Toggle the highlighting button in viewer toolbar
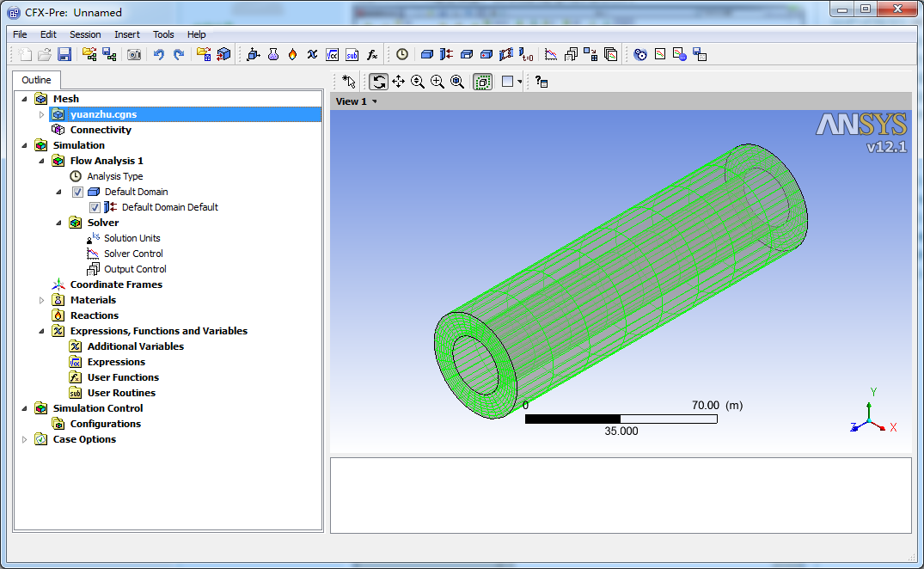The width and height of the screenshot is (924, 569). tap(483, 82)
